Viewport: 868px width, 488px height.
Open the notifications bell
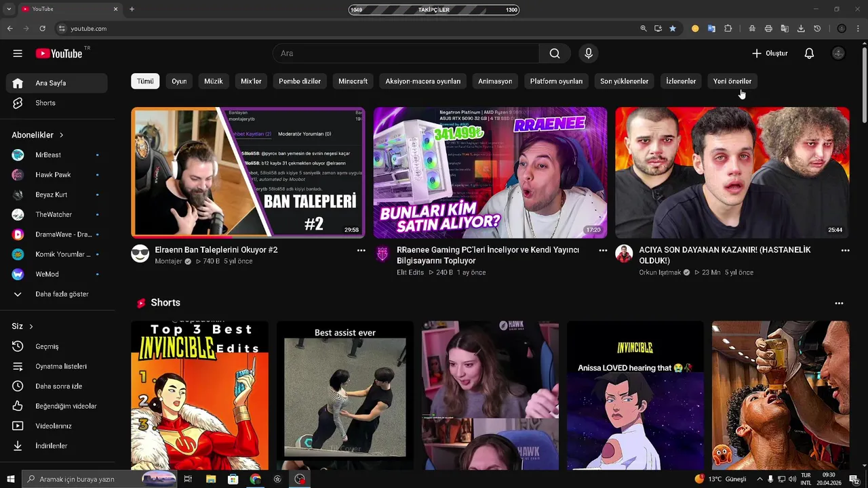pyautogui.click(x=809, y=54)
